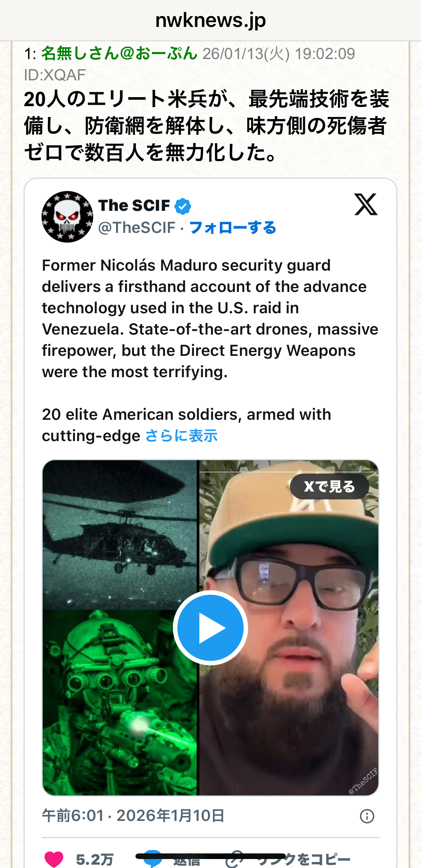Viewport: 421px width, 868px height.
Task: Tap the 5.2万 like count
Action: pos(94,859)
